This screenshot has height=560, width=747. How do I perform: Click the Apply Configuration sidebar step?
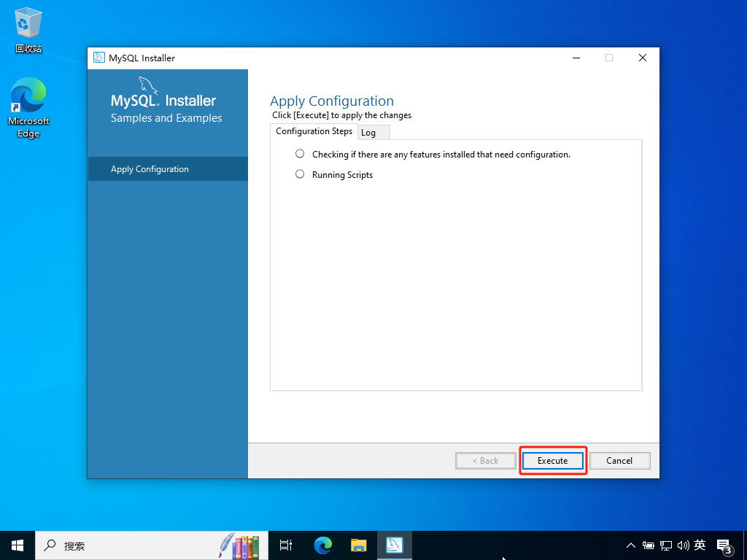[150, 169]
